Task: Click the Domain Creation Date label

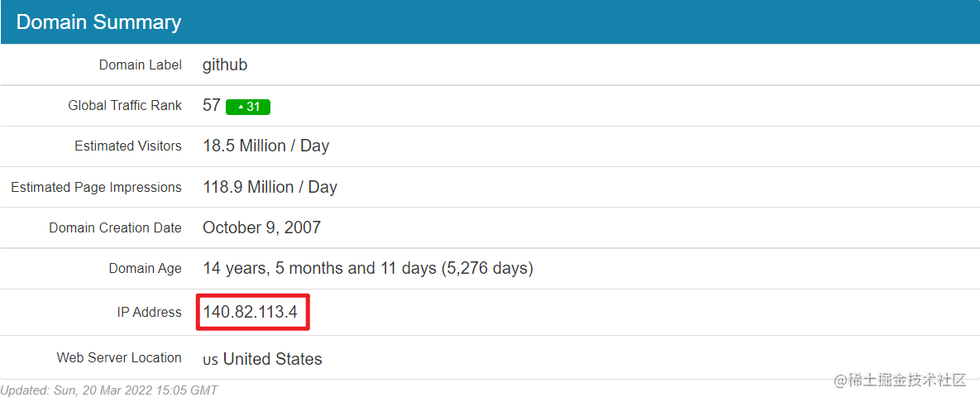Action: [x=115, y=227]
